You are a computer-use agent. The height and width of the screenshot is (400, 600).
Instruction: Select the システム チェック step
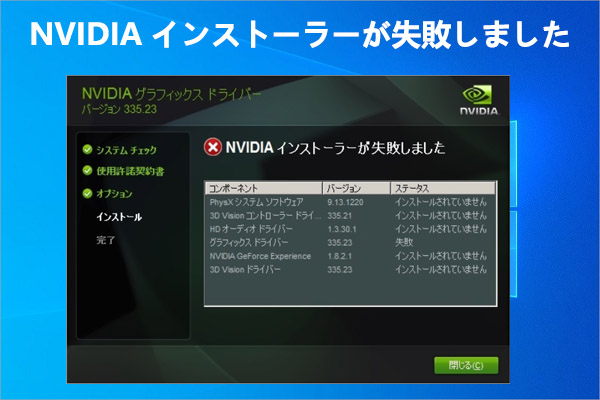tap(126, 150)
